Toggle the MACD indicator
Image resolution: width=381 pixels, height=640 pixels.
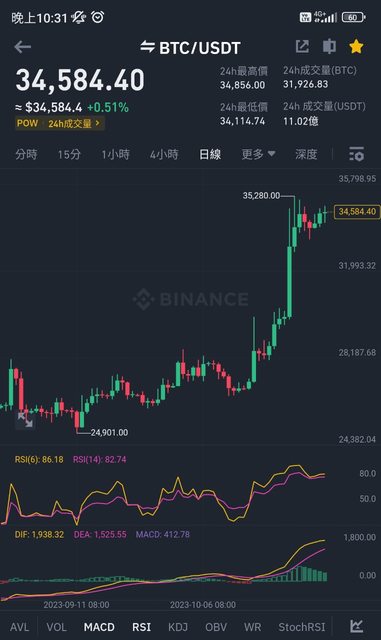(99, 627)
